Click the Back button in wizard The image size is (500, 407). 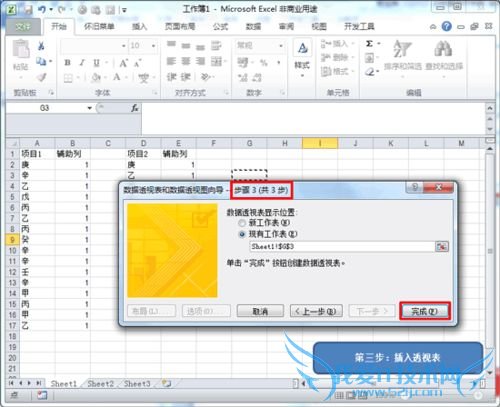(x=316, y=311)
